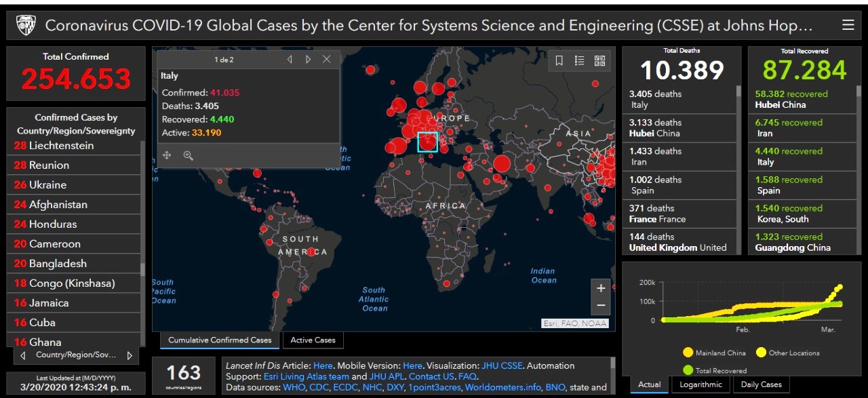The image size is (868, 398).
Task: Select Reunion in the country list
Action: (x=73, y=165)
